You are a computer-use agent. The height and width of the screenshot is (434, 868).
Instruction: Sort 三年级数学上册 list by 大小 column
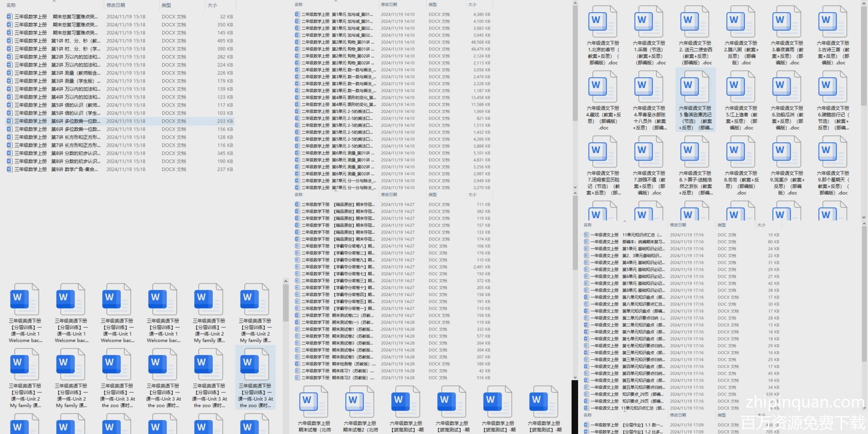212,5
